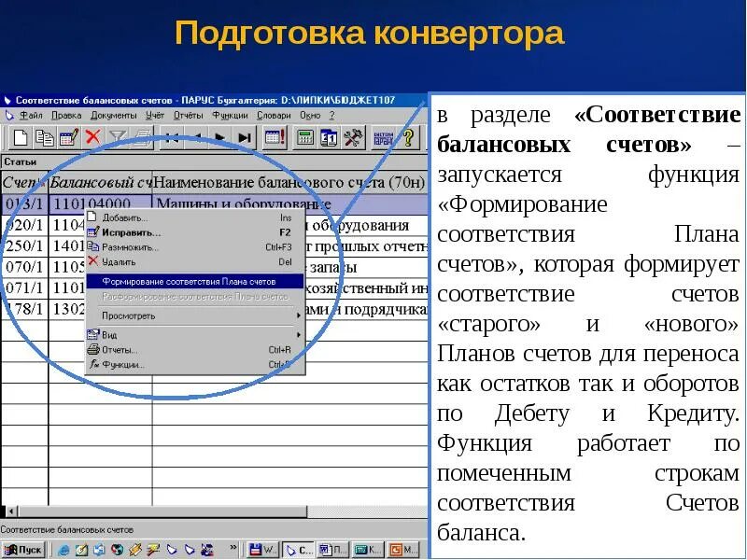Click the Наименование балансового счета column header
This screenshot has height=560, width=747.
(x=289, y=182)
